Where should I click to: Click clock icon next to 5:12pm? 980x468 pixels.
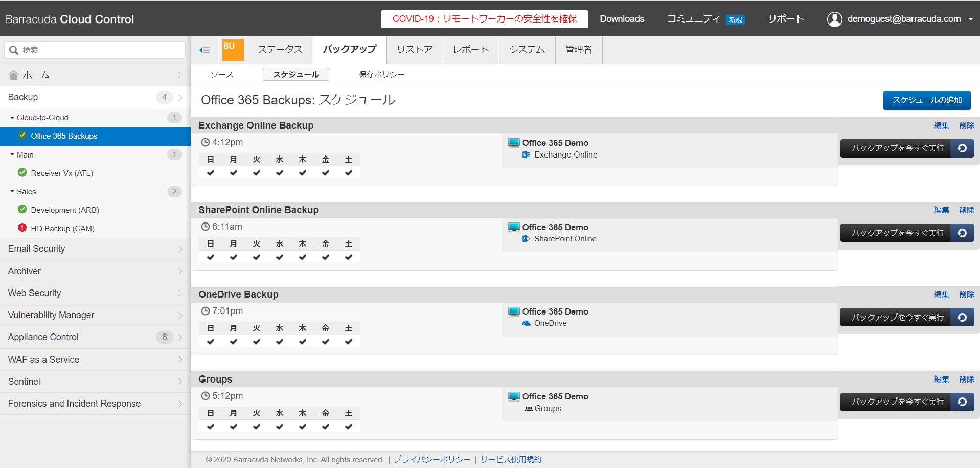(x=206, y=396)
